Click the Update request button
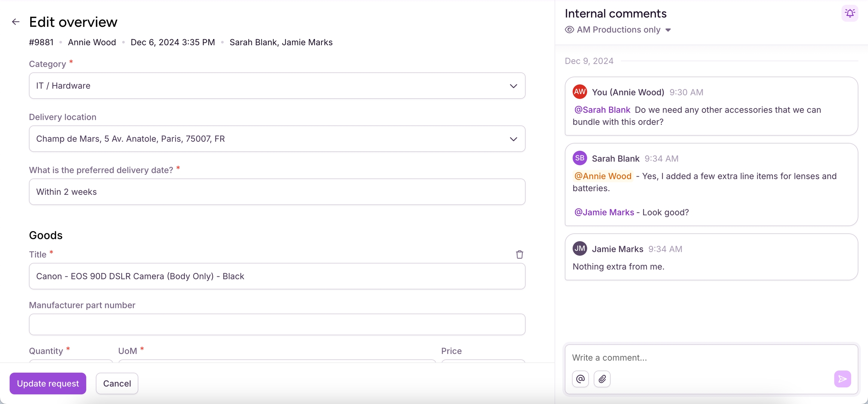The height and width of the screenshot is (404, 868). click(x=48, y=383)
